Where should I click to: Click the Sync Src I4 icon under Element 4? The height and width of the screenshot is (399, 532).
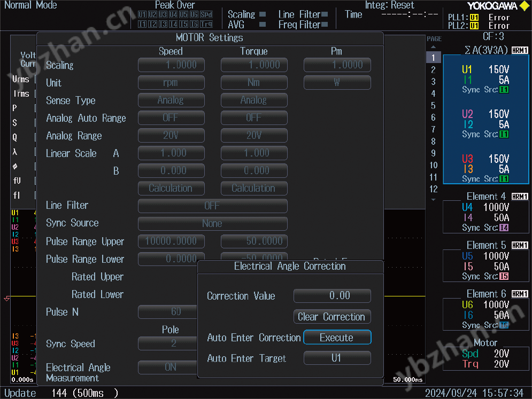click(x=504, y=228)
